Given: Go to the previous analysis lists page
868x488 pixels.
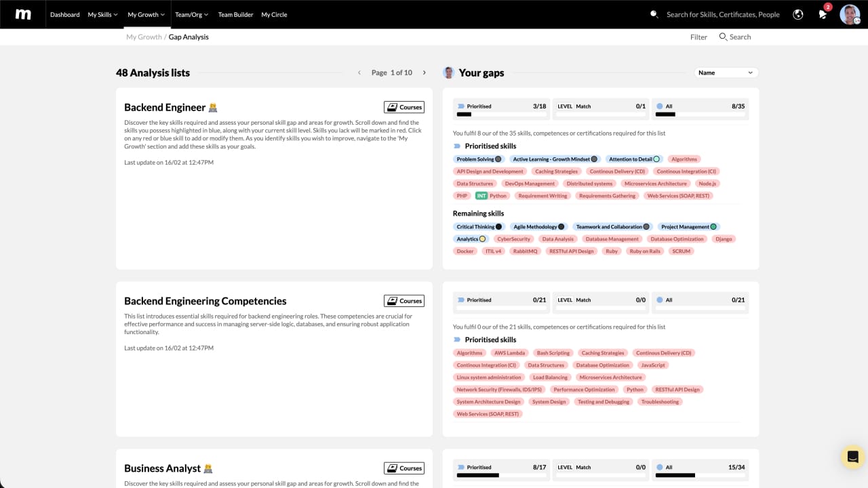Looking at the screenshot, I should 359,73.
